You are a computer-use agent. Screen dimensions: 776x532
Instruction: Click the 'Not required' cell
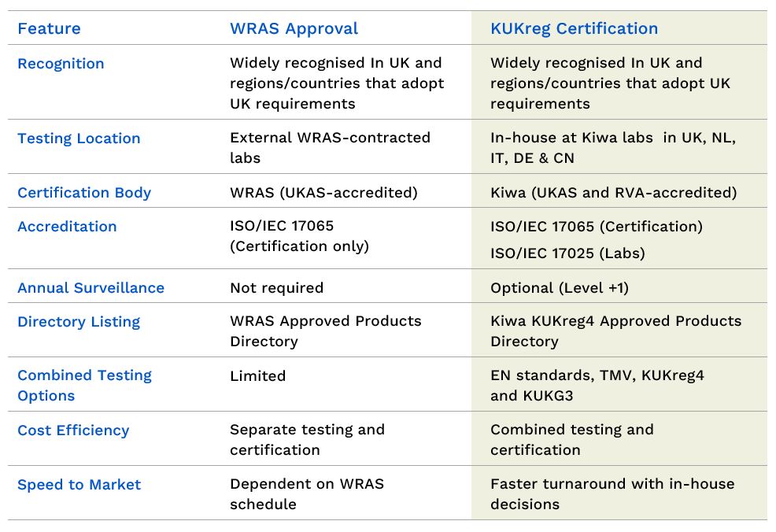point(276,288)
